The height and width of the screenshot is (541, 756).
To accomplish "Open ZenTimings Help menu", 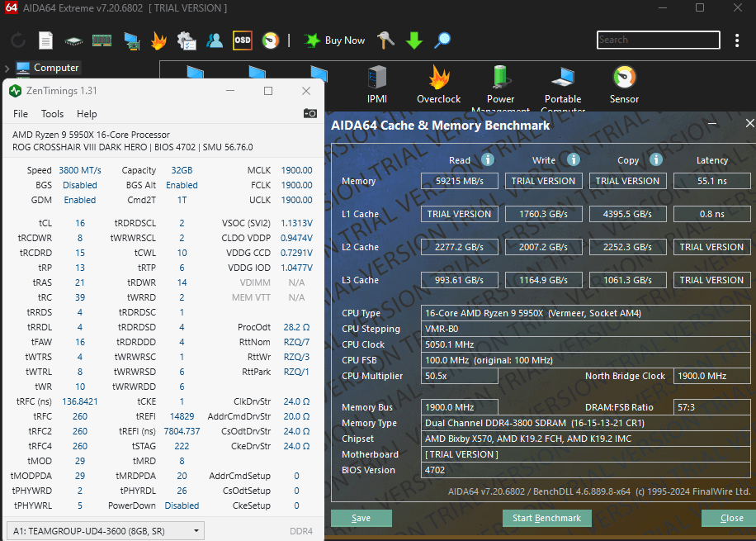I will pos(87,114).
